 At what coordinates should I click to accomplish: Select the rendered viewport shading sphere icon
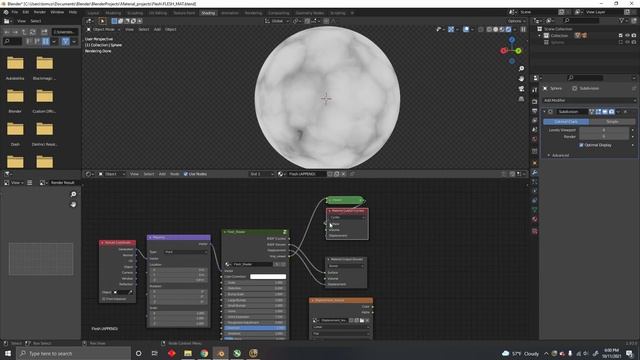(x=508, y=29)
